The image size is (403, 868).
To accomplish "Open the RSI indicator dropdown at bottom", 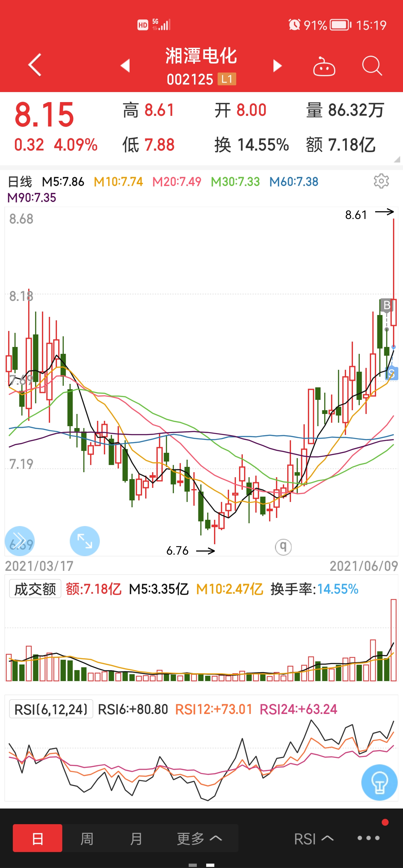I will [314, 838].
